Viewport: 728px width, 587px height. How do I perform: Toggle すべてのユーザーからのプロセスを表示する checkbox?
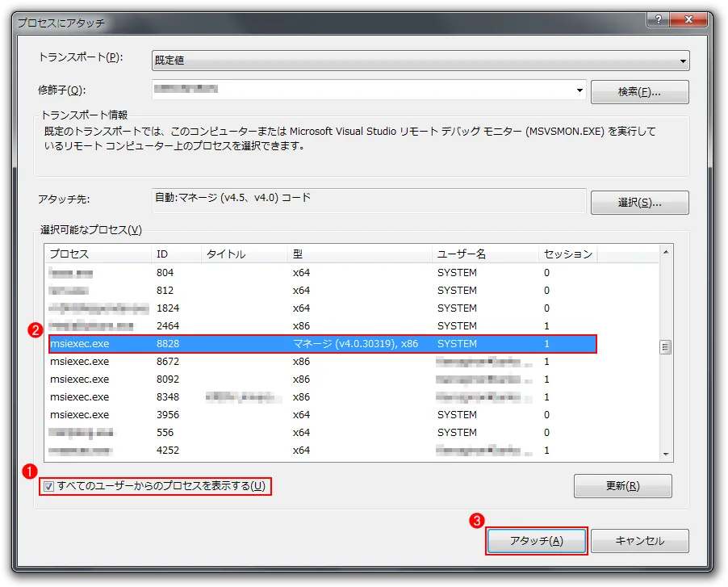tap(48, 486)
